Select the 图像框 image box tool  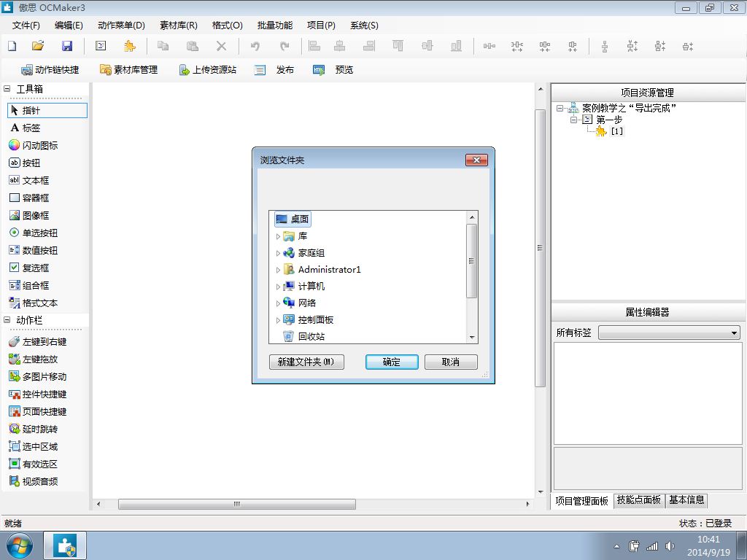[29, 215]
